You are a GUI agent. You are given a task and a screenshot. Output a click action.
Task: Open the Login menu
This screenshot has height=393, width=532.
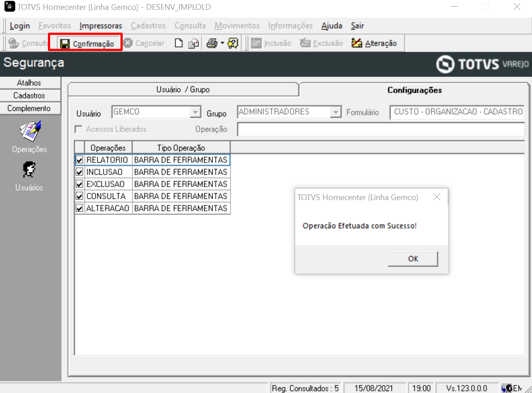(20, 26)
